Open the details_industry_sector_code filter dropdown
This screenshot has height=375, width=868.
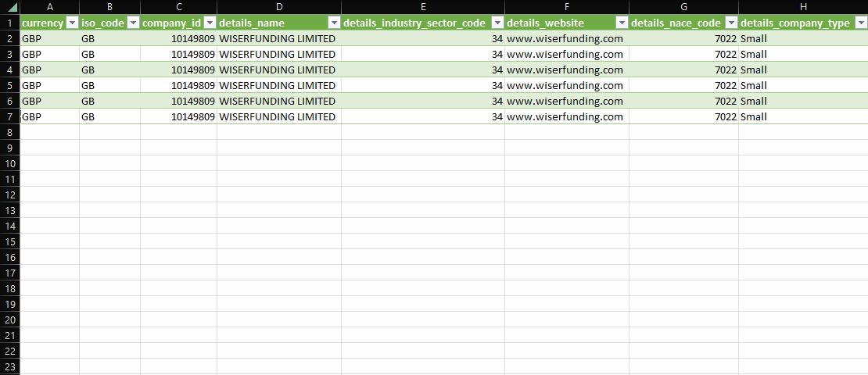[x=497, y=23]
